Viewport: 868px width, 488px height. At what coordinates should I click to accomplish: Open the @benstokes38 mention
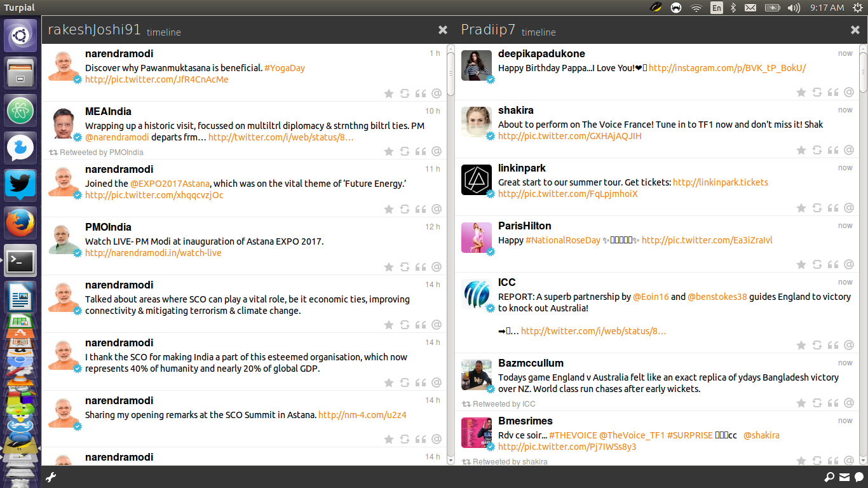tap(717, 297)
